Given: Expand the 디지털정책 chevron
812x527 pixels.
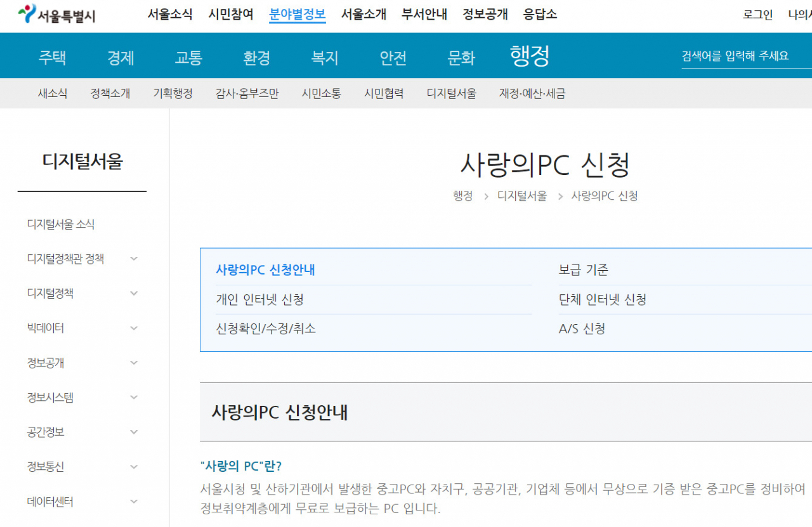Looking at the screenshot, I should pos(133,294).
